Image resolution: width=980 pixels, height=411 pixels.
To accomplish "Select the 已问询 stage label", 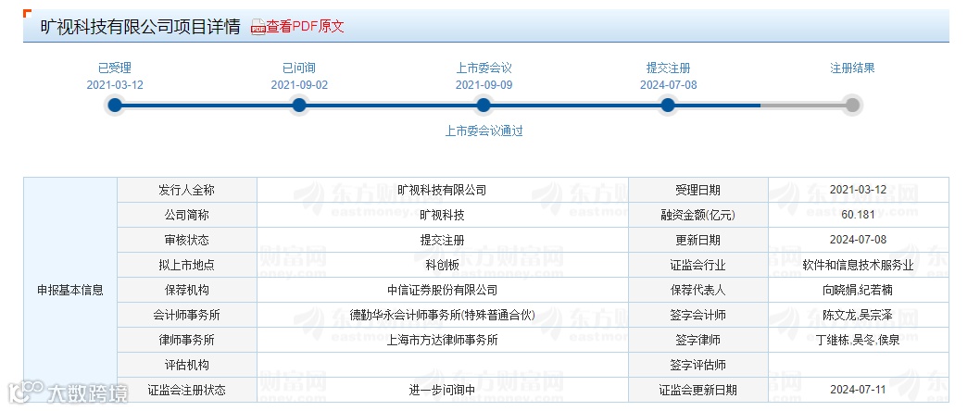I will 299,68.
